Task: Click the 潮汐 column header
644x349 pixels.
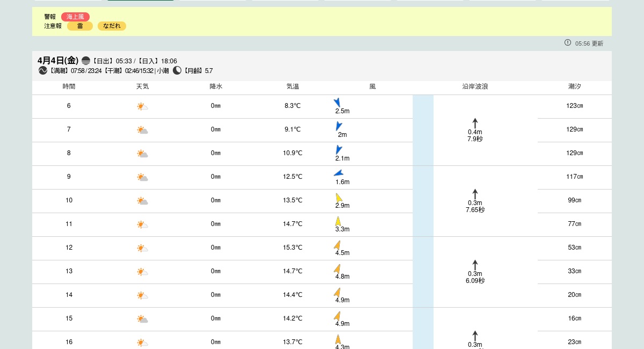Action: point(574,86)
